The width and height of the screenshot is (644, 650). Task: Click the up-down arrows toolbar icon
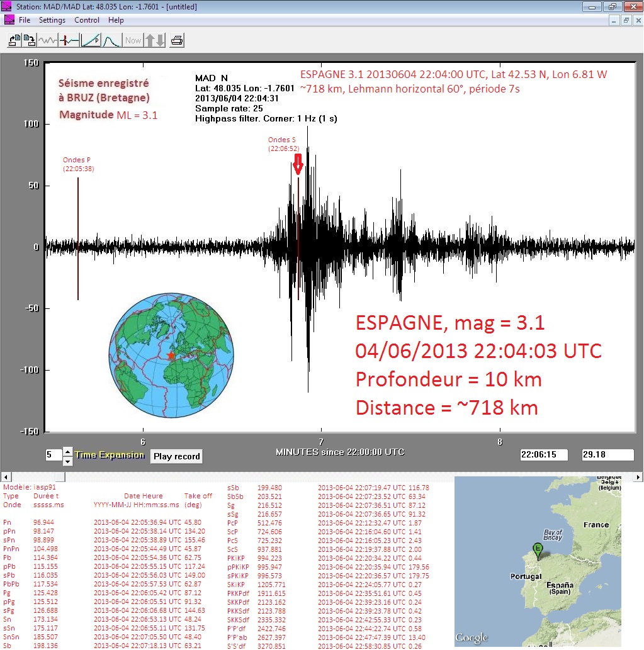pyautogui.click(x=155, y=41)
